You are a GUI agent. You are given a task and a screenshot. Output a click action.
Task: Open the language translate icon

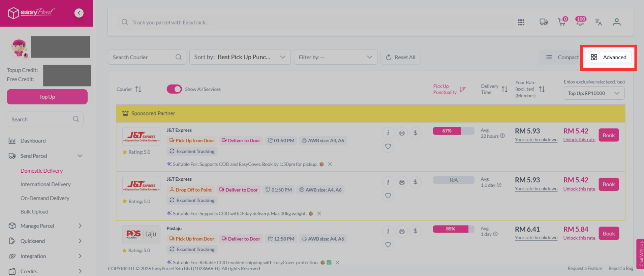click(598, 22)
